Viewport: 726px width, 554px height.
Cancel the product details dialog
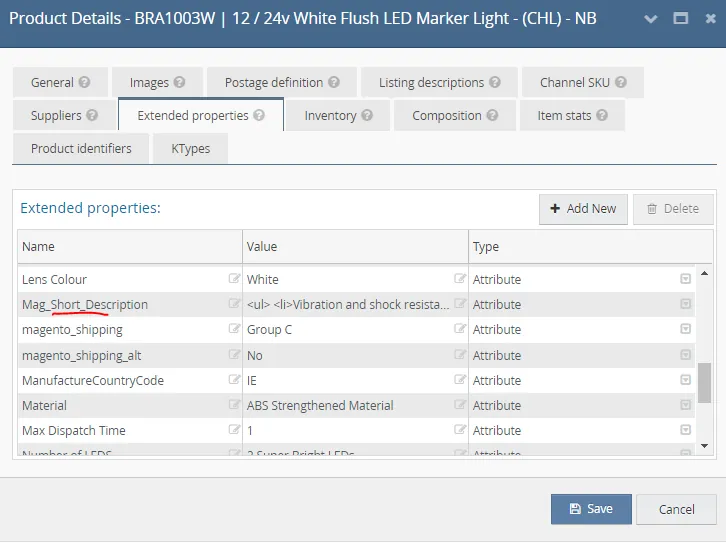[676, 509]
